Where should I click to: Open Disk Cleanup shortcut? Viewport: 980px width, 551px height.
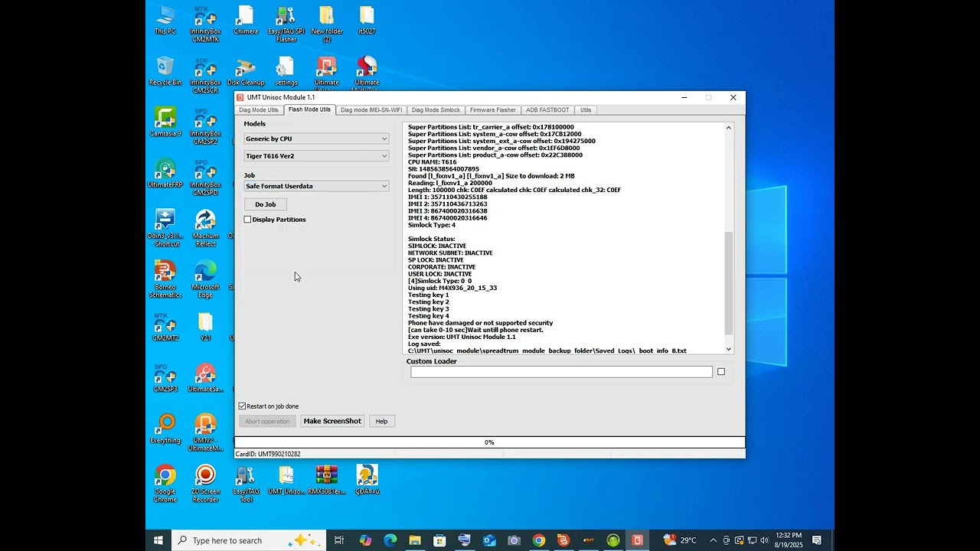pos(246,71)
